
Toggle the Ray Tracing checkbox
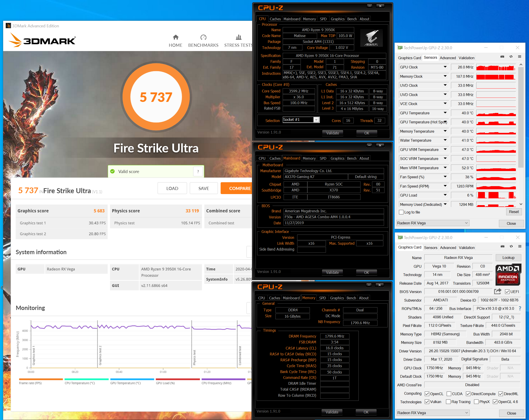point(448,402)
